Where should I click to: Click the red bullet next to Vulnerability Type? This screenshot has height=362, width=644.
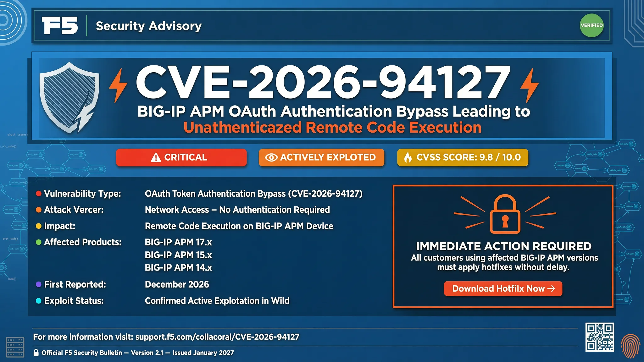39,194
